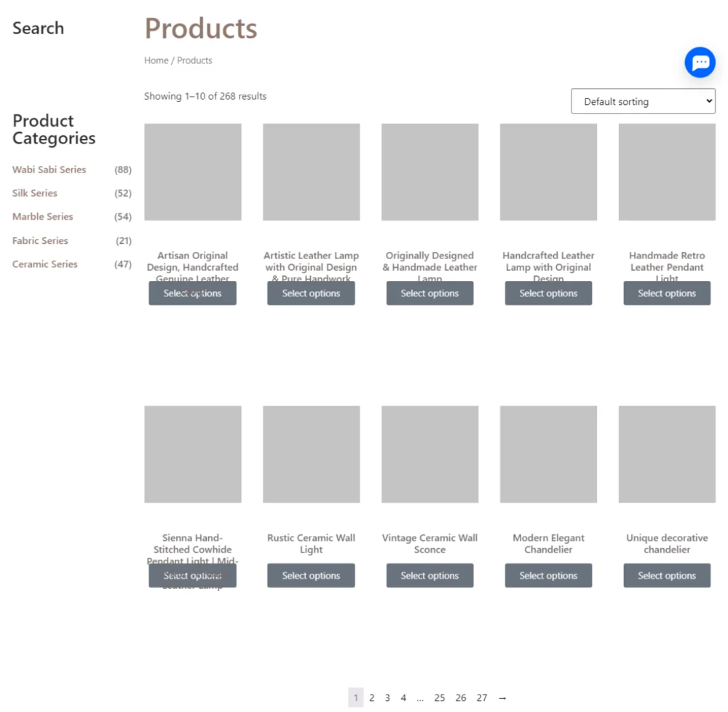Go to page 25 in pagination
The height and width of the screenshot is (712, 728).
pyautogui.click(x=439, y=697)
